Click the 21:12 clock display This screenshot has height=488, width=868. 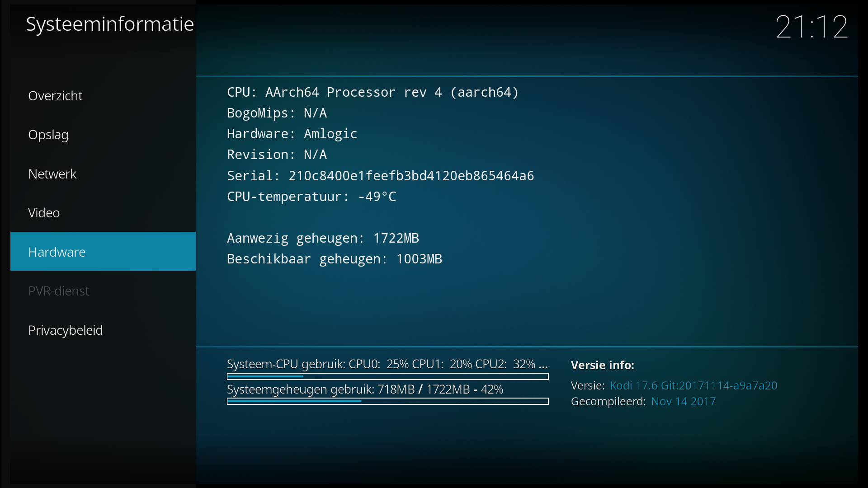coord(812,27)
